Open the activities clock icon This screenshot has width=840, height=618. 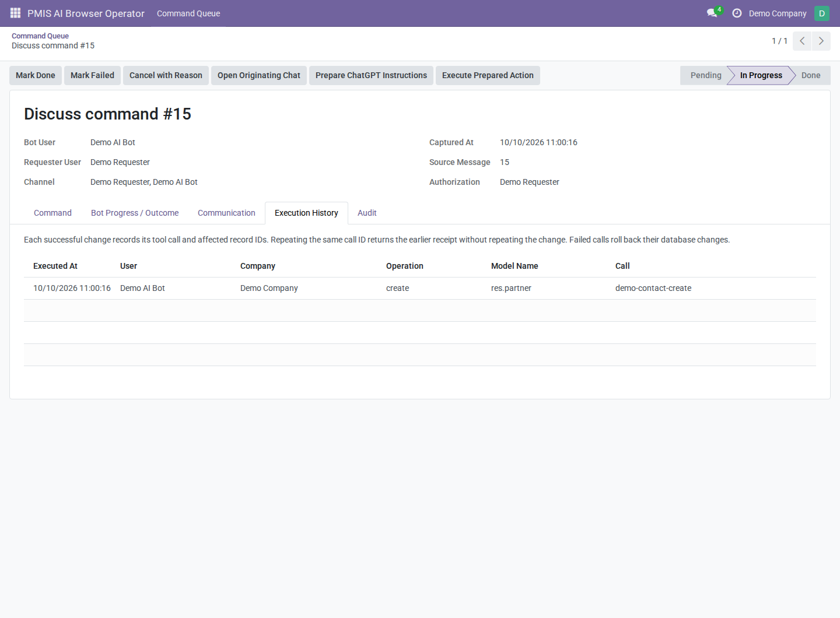(737, 13)
